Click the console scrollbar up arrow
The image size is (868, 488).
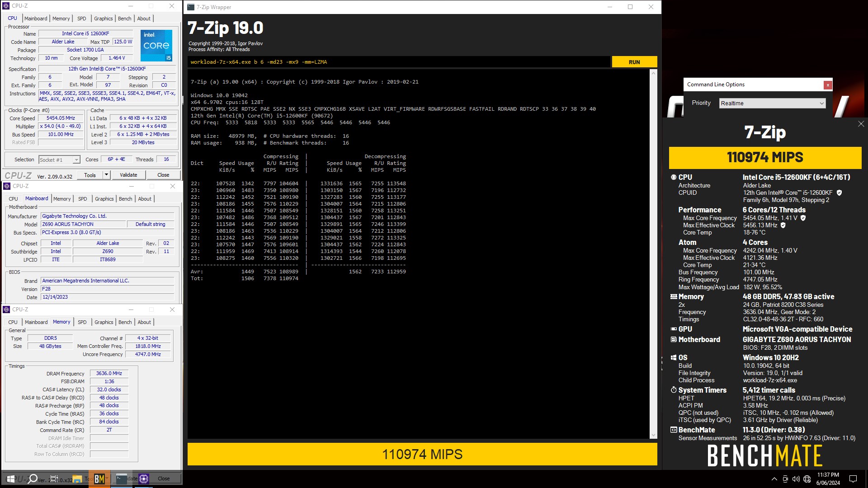coord(653,73)
